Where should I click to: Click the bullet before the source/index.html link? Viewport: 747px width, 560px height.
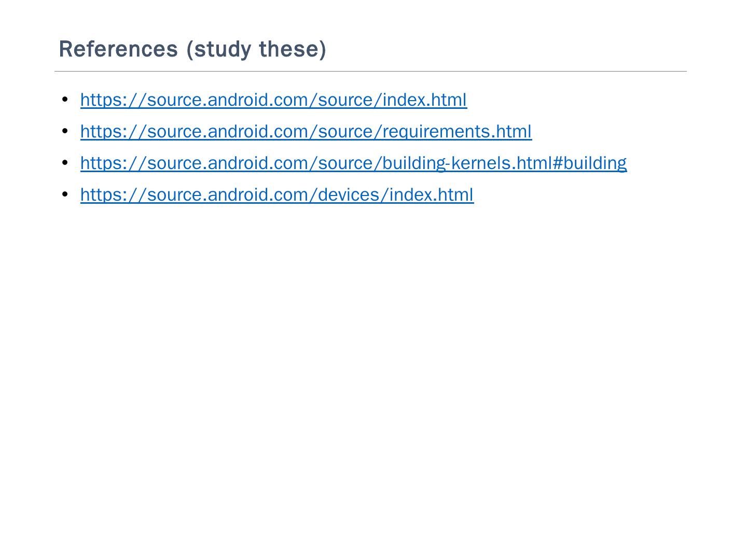65,99
